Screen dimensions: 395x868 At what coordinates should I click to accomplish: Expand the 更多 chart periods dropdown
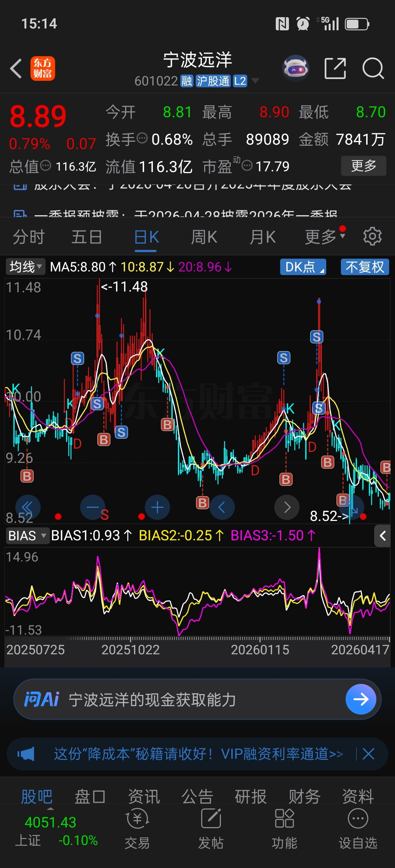325,236
